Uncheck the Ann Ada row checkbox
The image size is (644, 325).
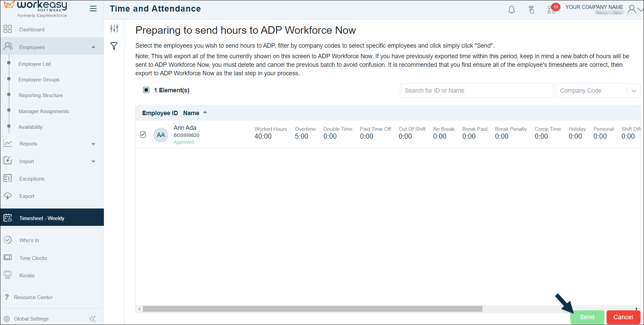tap(143, 135)
